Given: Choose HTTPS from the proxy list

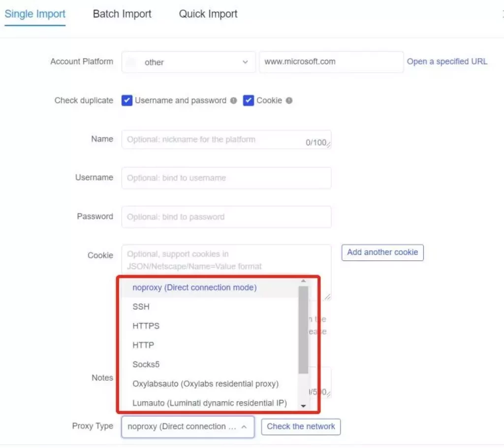Looking at the screenshot, I should [x=145, y=325].
